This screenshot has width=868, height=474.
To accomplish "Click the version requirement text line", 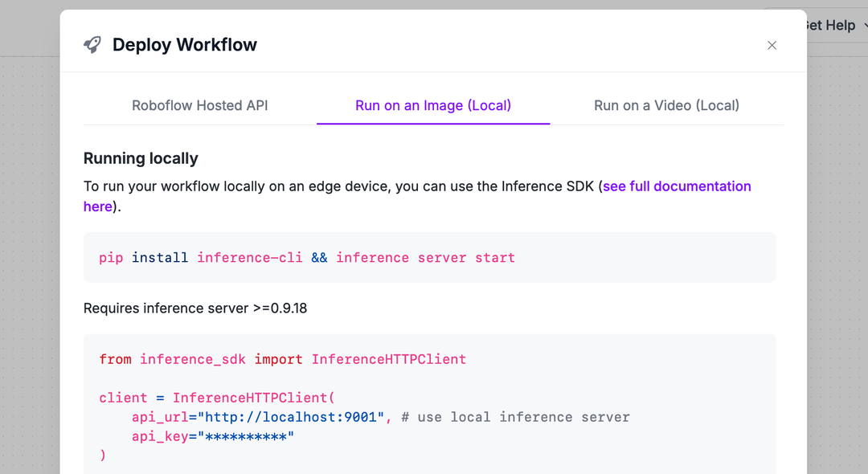I will tap(196, 308).
